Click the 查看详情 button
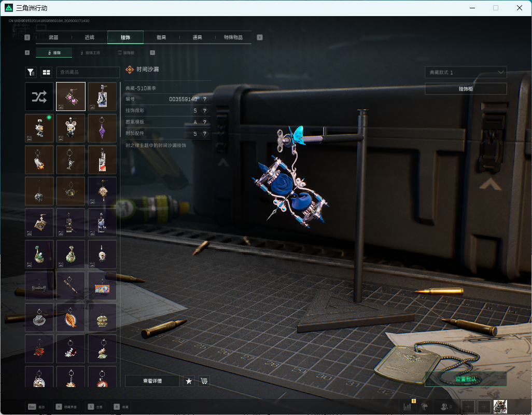The image size is (532, 415). coord(152,381)
